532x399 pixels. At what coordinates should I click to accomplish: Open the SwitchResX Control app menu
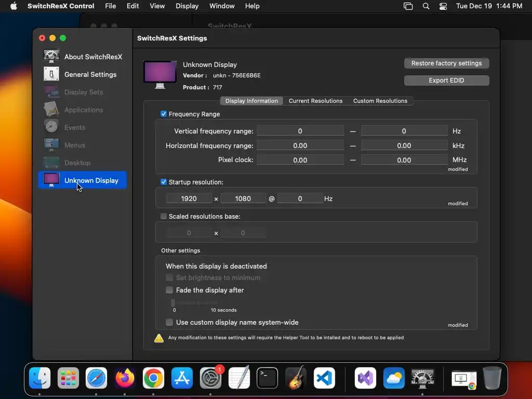pyautogui.click(x=61, y=6)
